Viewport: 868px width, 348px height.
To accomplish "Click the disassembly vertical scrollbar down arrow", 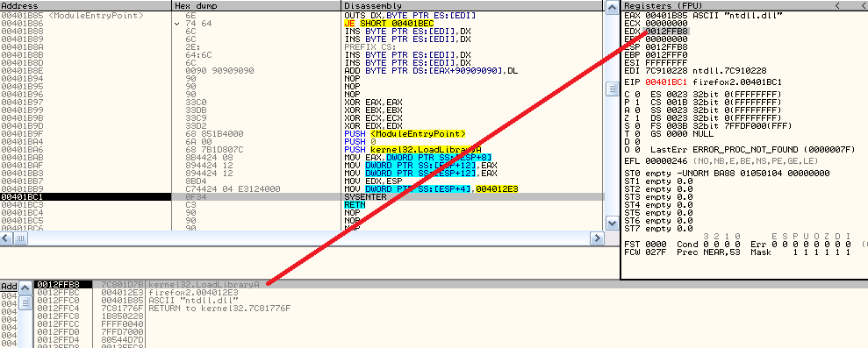I will (x=612, y=224).
